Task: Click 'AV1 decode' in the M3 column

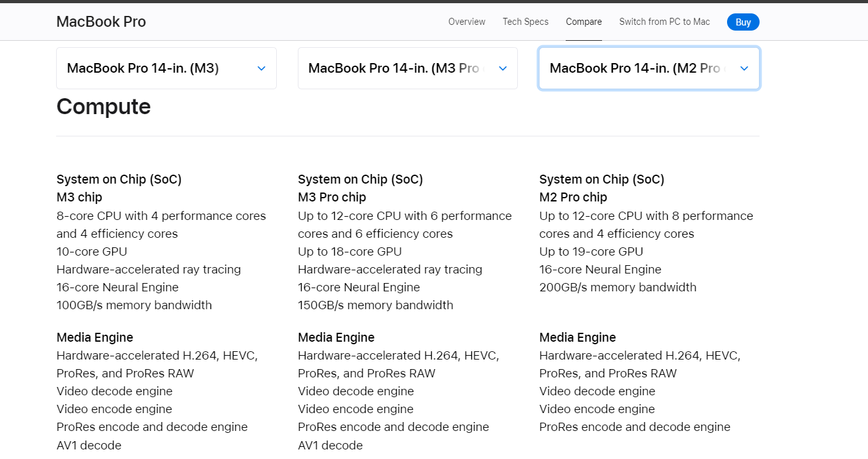Action: point(89,444)
